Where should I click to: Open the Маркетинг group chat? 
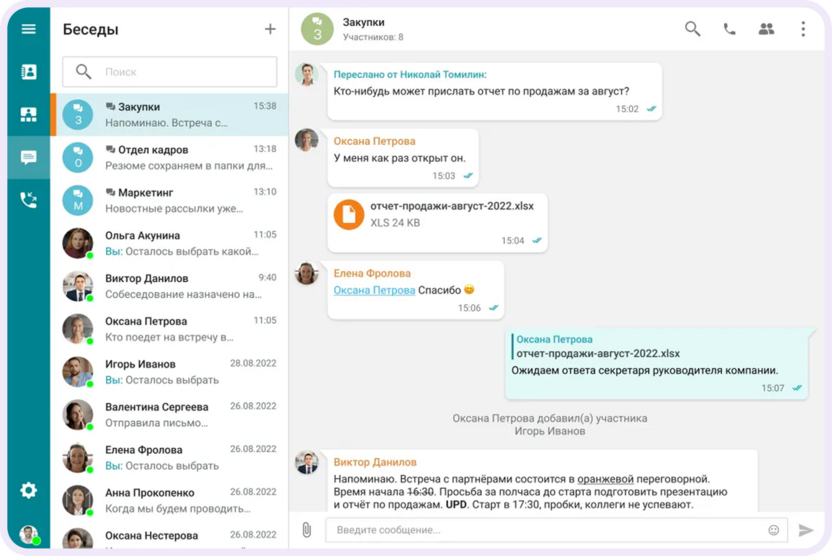(170, 201)
